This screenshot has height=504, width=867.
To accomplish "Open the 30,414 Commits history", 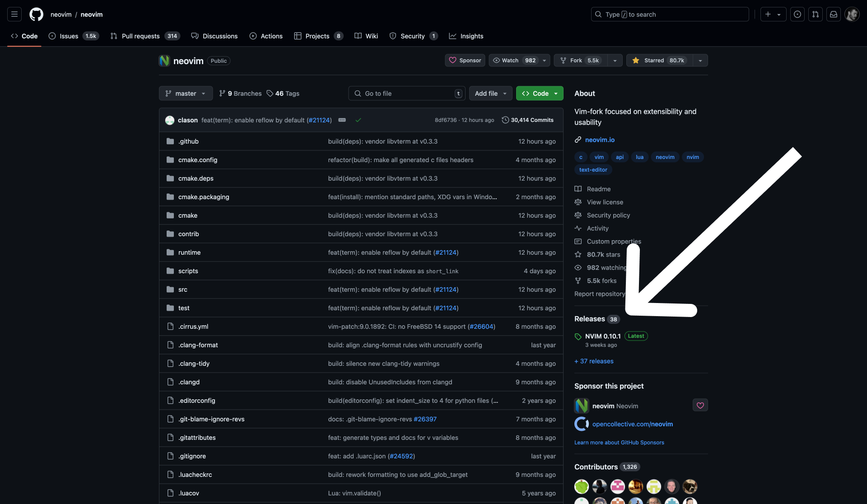I will coord(527,120).
